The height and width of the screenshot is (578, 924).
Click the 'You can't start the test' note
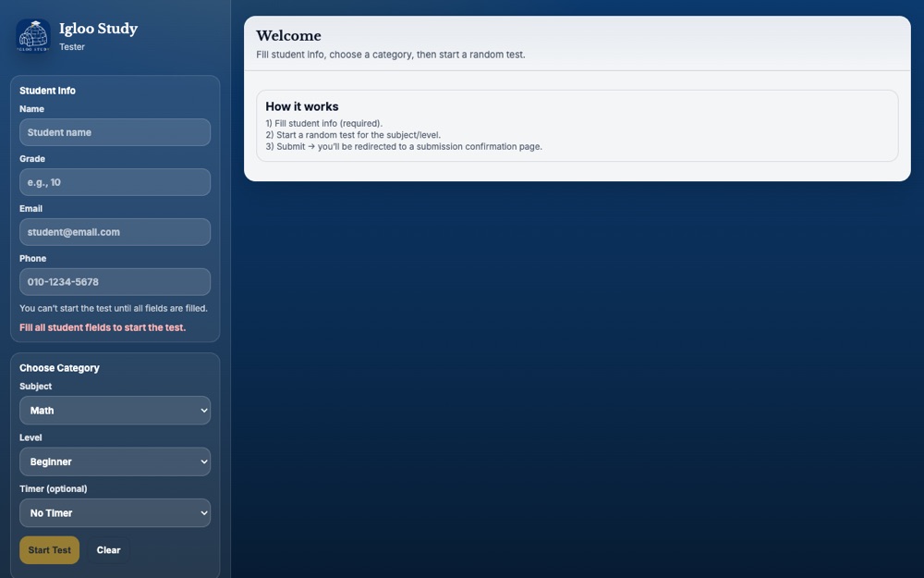point(114,308)
